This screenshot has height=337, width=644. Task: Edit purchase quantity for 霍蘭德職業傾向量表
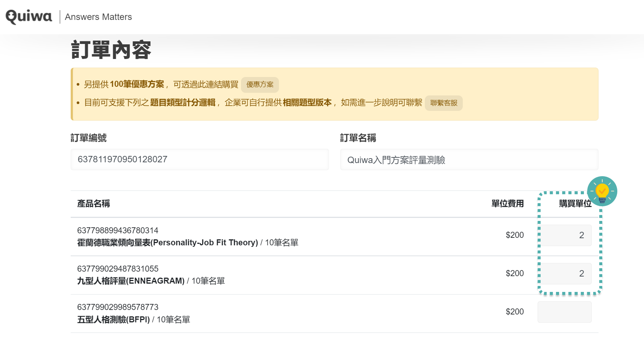(565, 235)
